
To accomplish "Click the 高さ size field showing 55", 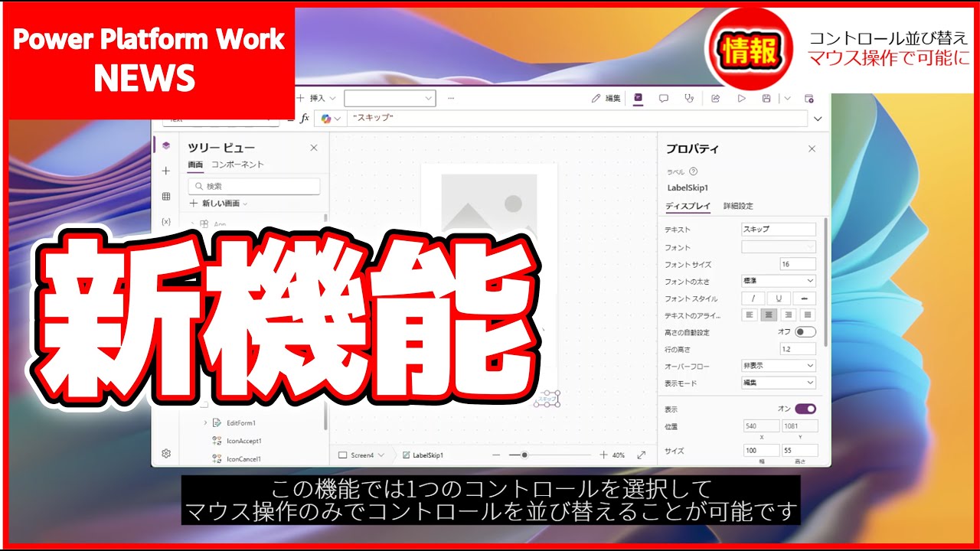I will pyautogui.click(x=800, y=451).
